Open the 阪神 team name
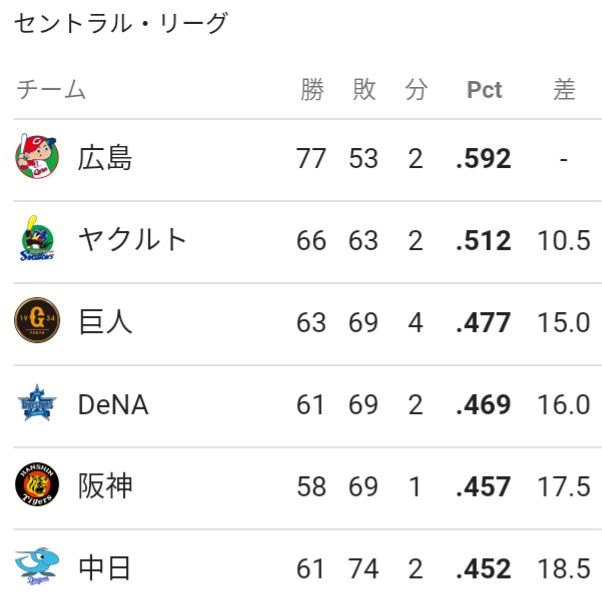Screen dimensions: 602x603 tap(105, 486)
